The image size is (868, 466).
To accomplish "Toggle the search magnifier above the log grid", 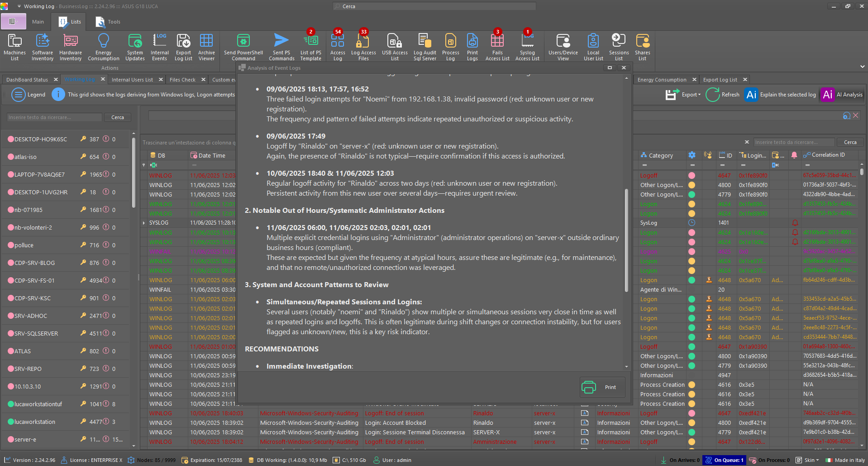I will 846,116.
